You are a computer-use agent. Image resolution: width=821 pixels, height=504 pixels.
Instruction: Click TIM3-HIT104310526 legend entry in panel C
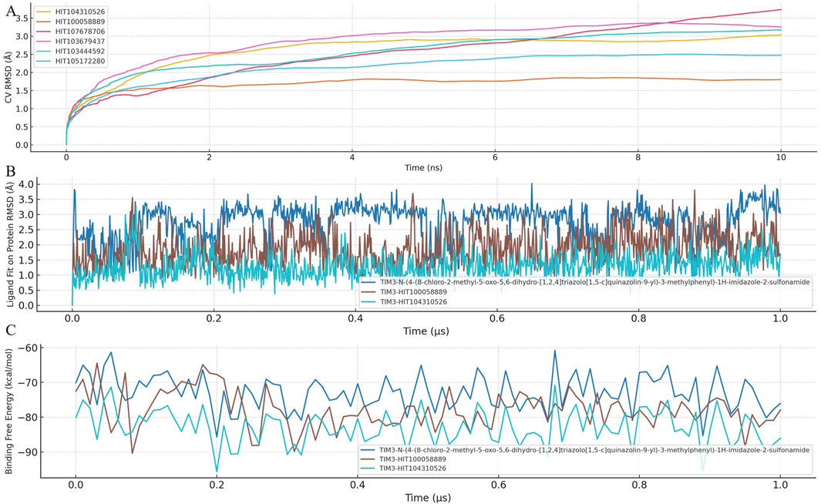(404, 469)
